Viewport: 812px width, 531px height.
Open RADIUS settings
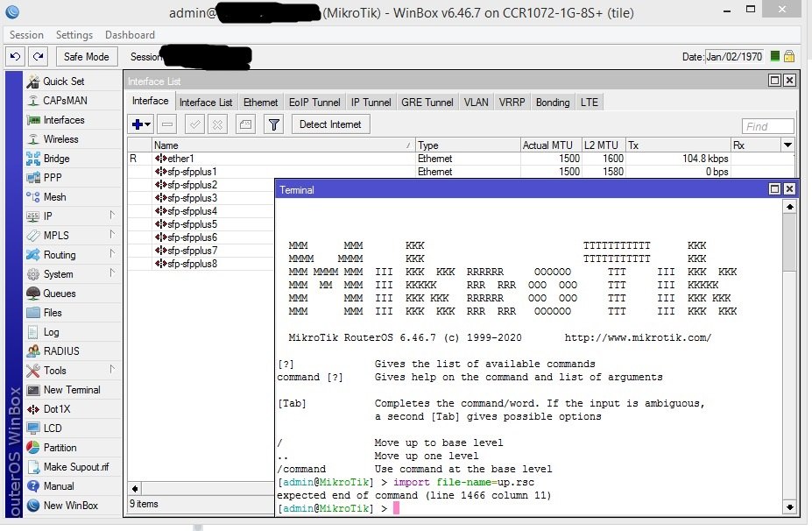[x=61, y=351]
